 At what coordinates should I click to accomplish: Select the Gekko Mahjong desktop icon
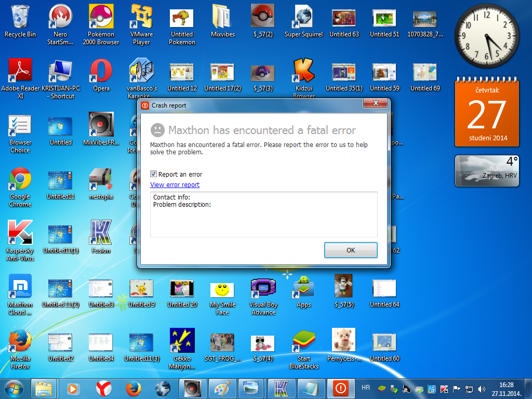pyautogui.click(x=182, y=349)
